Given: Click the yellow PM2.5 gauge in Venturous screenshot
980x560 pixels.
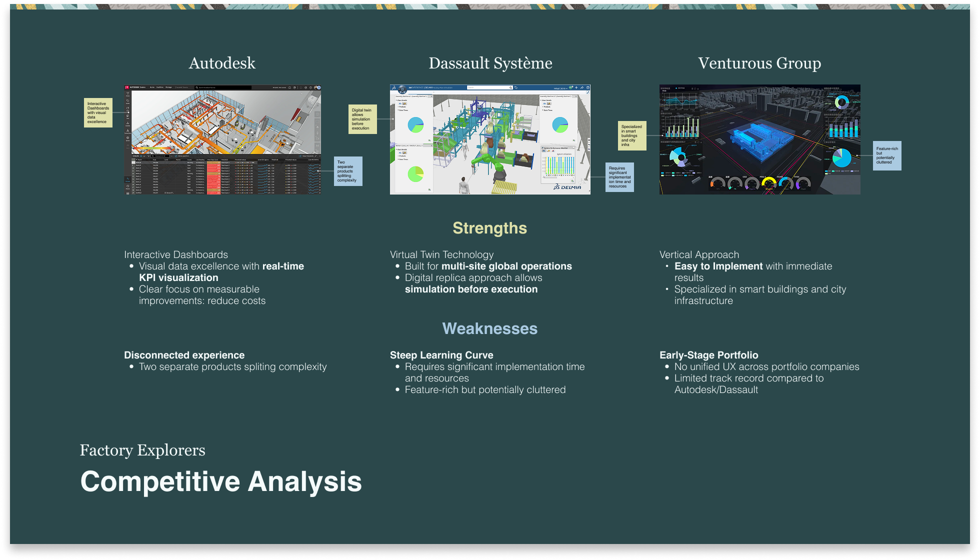Looking at the screenshot, I should [x=768, y=183].
